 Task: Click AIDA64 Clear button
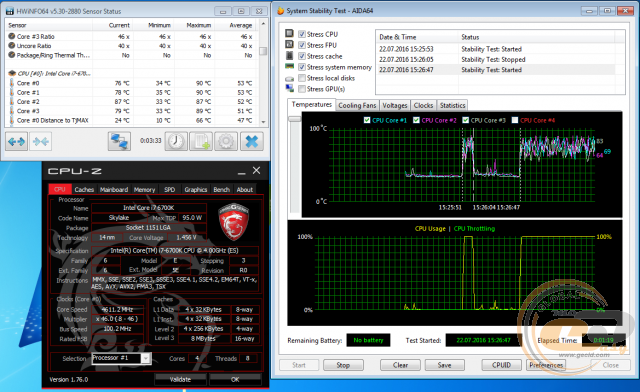(400, 365)
